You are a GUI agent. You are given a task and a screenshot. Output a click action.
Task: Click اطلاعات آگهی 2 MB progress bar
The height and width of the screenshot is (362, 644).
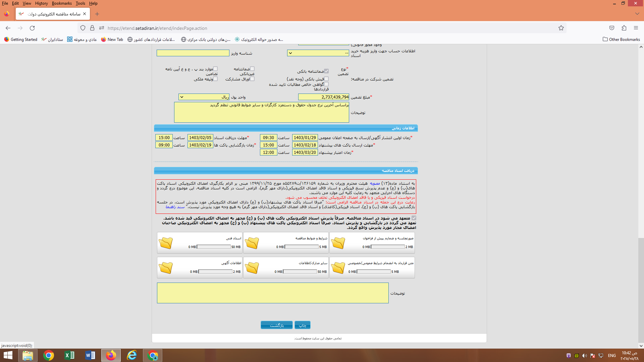pos(216,271)
